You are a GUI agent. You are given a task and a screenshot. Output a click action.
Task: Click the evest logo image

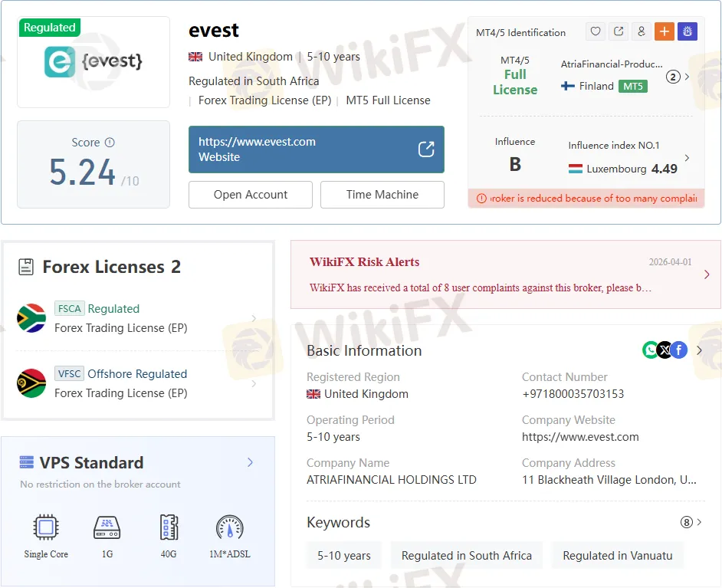94,61
